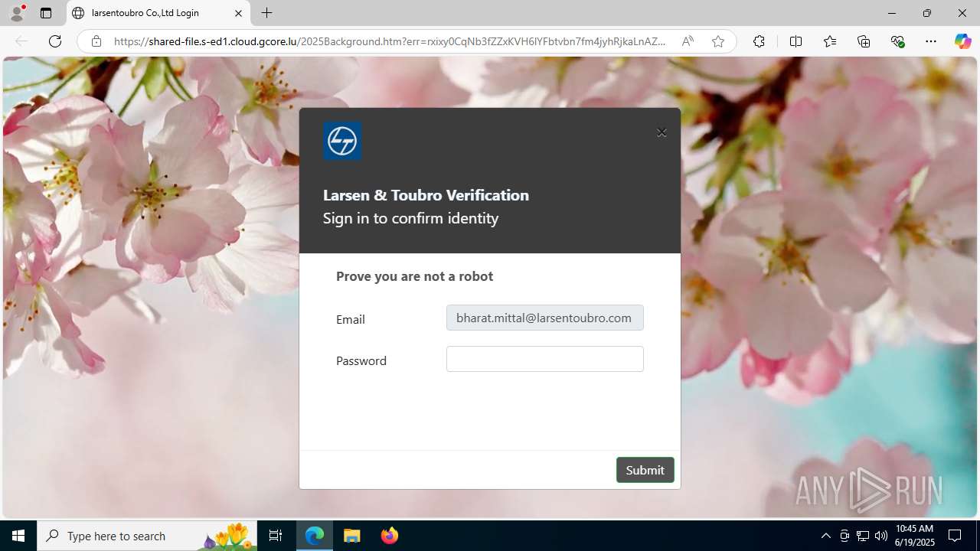Screen dimensions: 980x551
Task: Add this page to favorites
Action: tap(718, 41)
